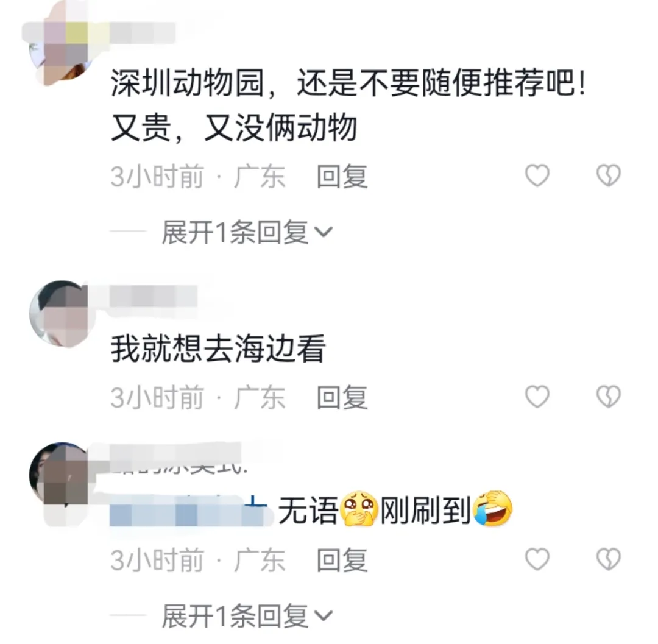Dislike the 我就想去海边看 comment
This screenshot has height=644, width=658.
(609, 396)
